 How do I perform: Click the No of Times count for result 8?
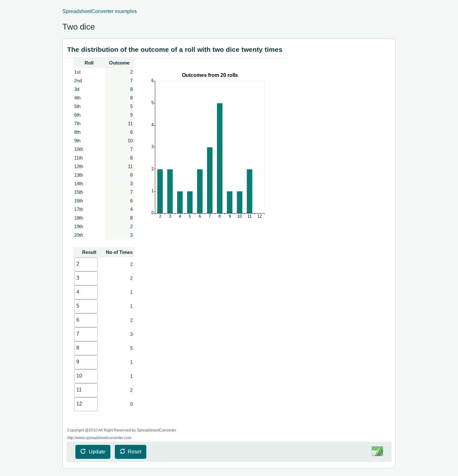[131, 348]
